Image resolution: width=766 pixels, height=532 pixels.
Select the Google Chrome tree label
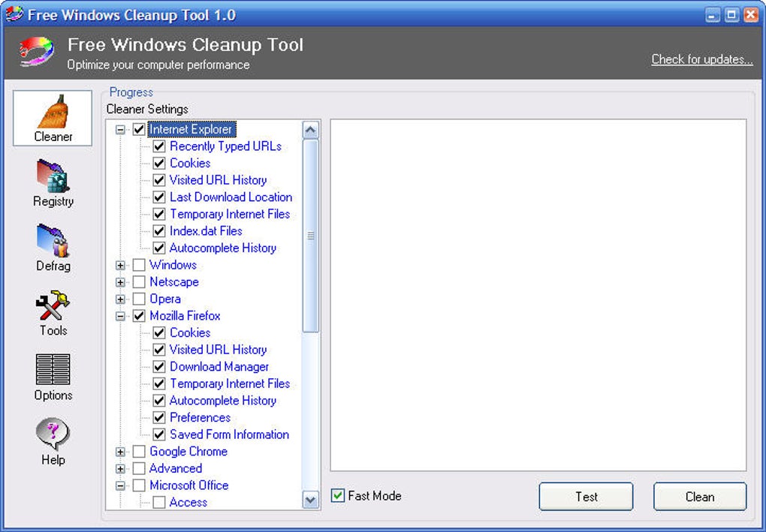click(x=188, y=452)
